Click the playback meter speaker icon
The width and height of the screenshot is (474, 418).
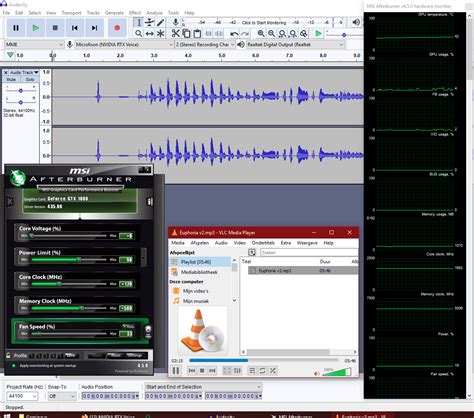click(x=356, y=22)
